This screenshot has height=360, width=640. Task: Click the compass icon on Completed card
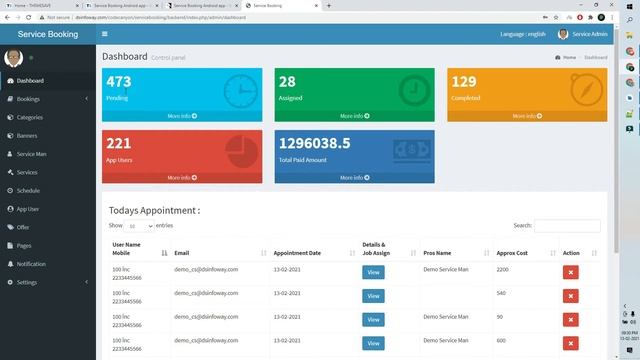586,90
